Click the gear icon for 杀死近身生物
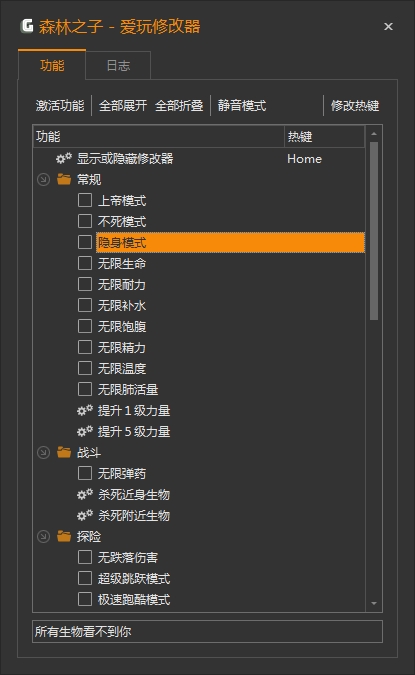Screen dimensions: 415x675 (85, 494)
